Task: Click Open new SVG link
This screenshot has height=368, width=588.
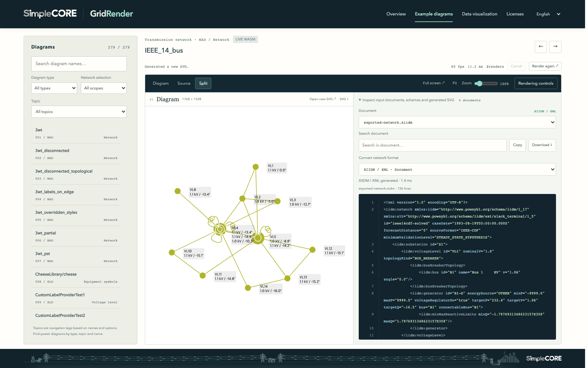Action: [323, 99]
